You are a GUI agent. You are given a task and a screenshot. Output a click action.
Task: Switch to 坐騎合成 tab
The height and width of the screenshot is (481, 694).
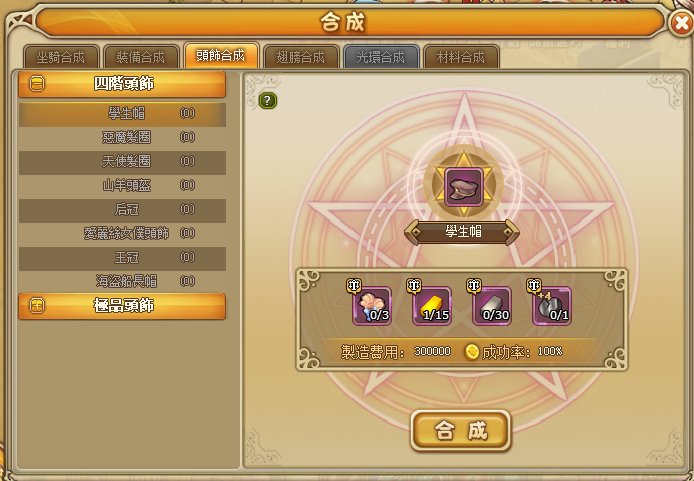[x=61, y=57]
